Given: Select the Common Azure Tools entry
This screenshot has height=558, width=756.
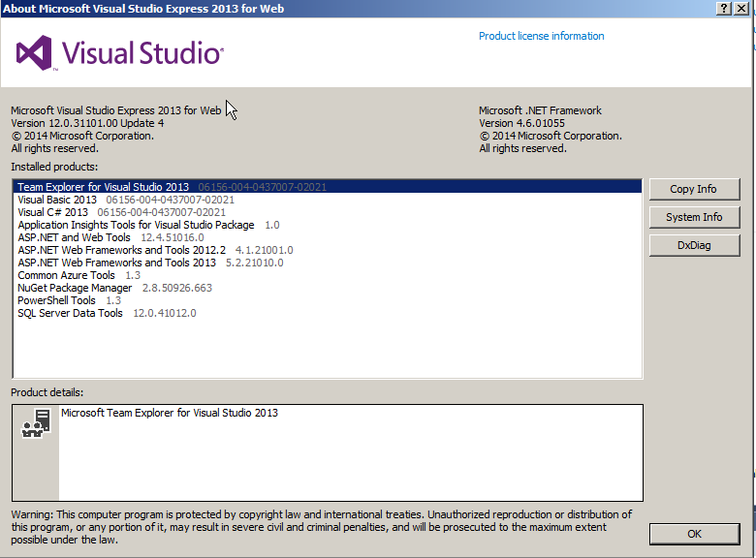Looking at the screenshot, I should tap(328, 275).
